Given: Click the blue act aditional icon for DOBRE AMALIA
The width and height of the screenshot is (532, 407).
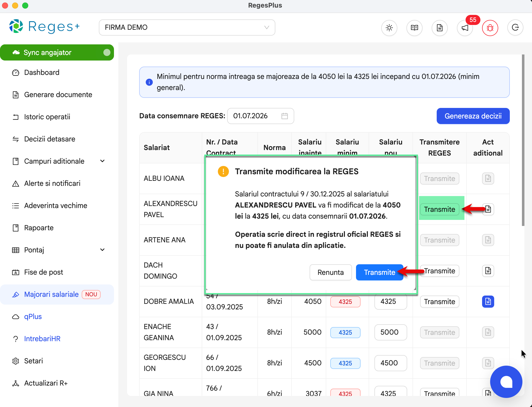Looking at the screenshot, I should point(488,302).
